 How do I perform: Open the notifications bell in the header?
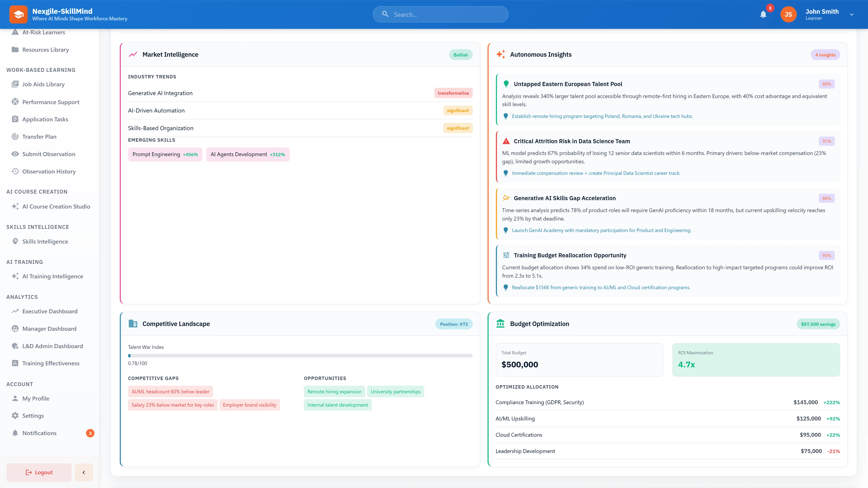[763, 14]
